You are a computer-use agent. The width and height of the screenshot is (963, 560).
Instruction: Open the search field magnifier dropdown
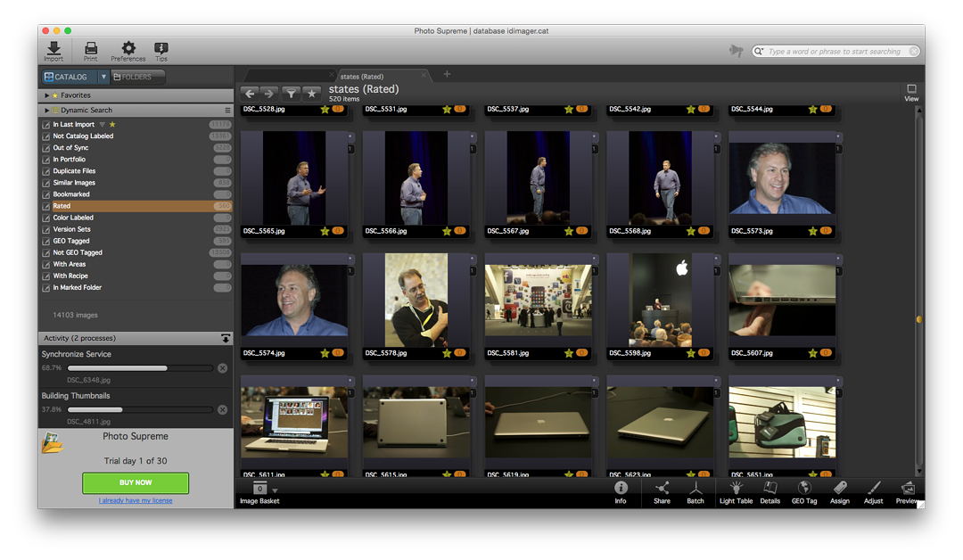click(760, 52)
